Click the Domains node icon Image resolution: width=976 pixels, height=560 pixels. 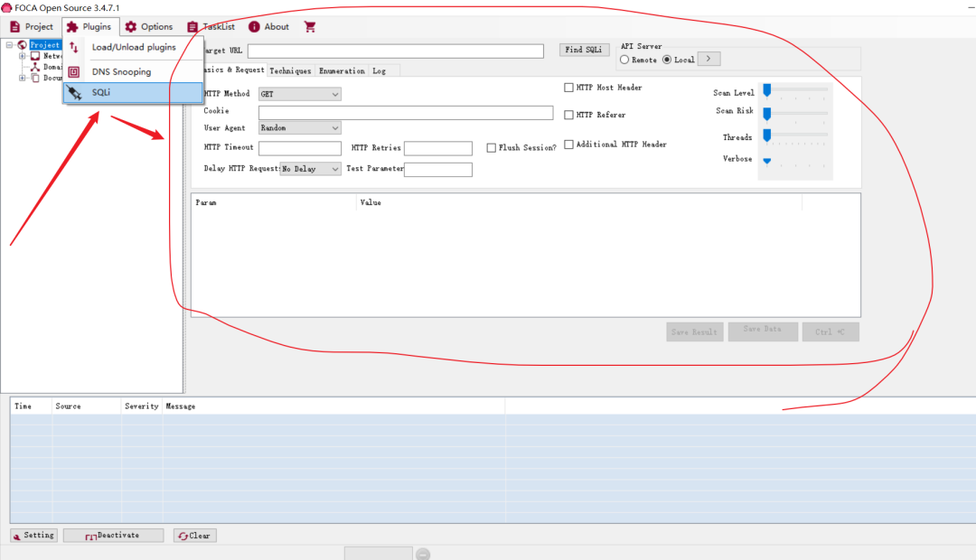(35, 67)
